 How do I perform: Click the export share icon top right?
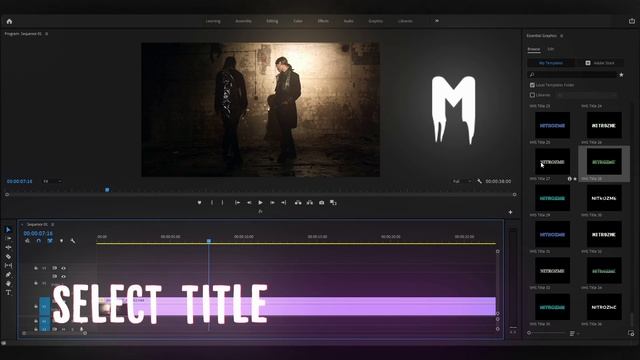[x=631, y=21]
